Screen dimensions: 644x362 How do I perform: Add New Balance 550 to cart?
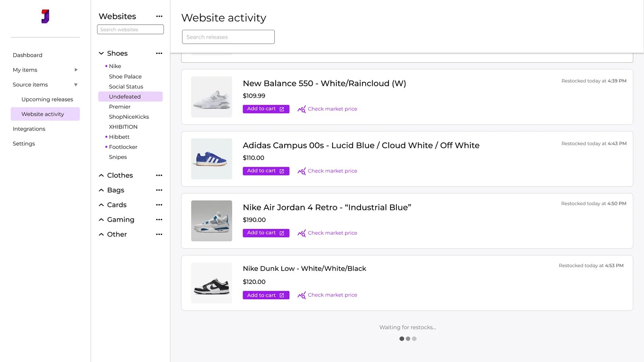(266, 109)
